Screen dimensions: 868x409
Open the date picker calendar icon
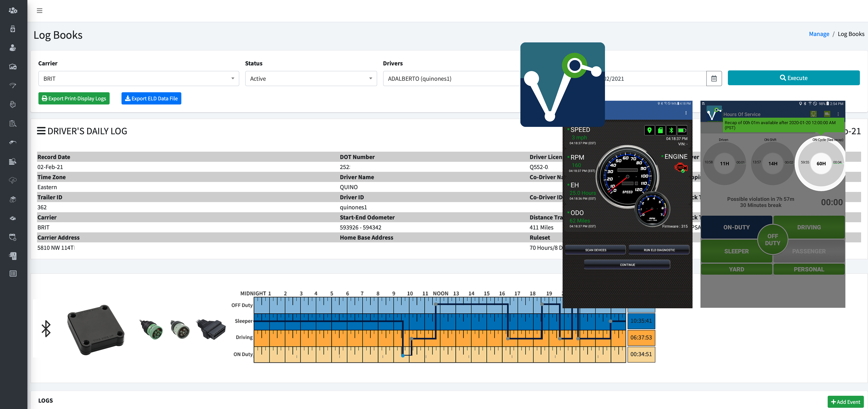[714, 78]
